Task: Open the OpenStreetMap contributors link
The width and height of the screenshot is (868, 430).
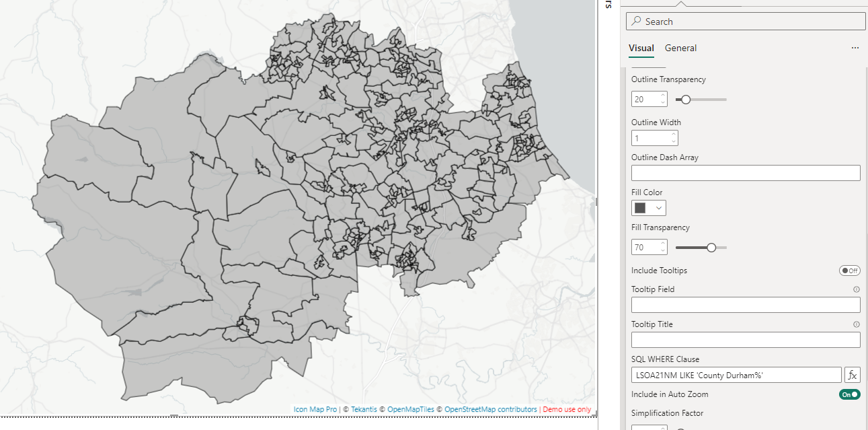Action: (490, 409)
